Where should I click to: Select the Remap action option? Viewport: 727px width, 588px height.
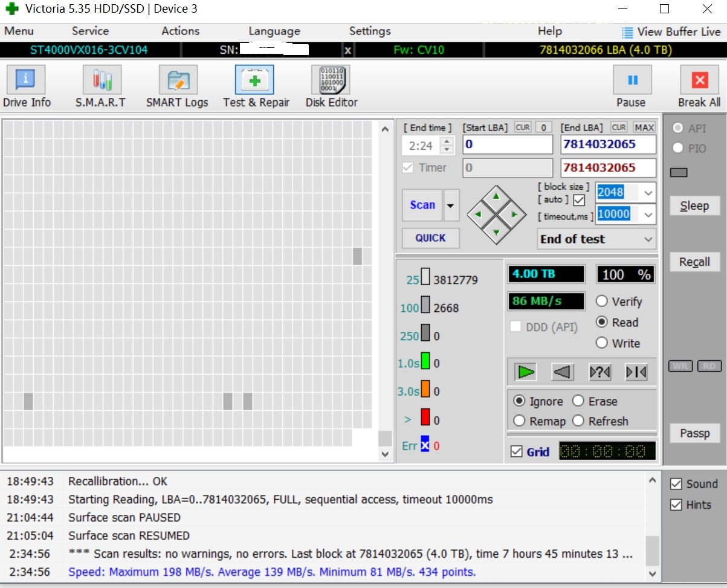(x=519, y=421)
